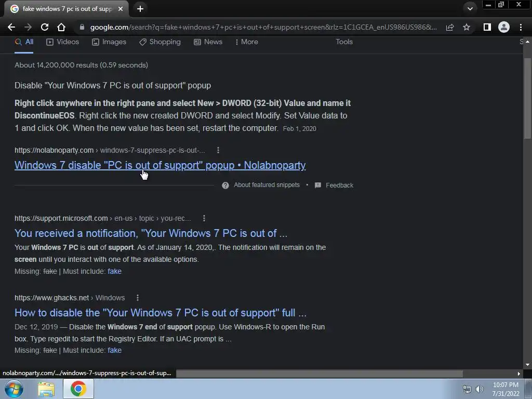Select the All search results tab
532x399 pixels.
[24, 42]
